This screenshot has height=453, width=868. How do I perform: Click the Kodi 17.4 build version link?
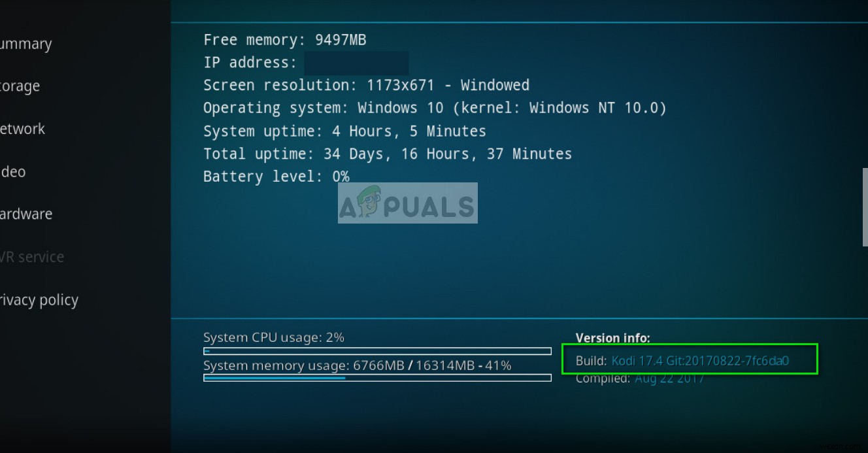pyautogui.click(x=700, y=360)
